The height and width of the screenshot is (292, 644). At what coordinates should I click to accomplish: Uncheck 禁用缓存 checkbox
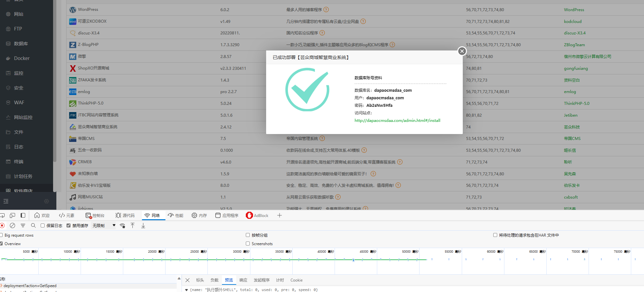click(68, 225)
